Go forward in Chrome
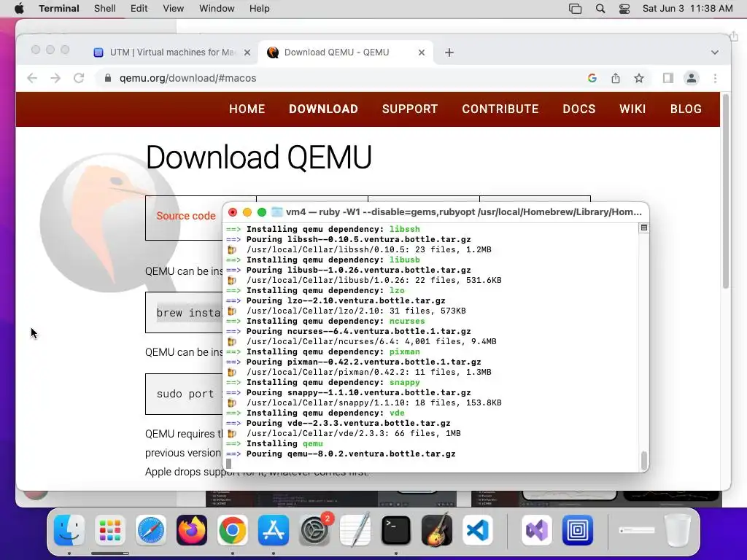The width and height of the screenshot is (747, 560). (x=55, y=78)
